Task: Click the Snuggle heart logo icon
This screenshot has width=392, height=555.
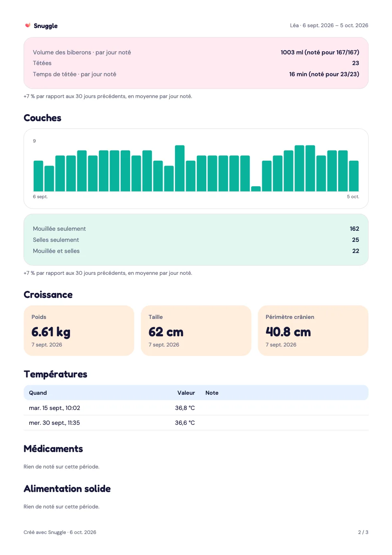Action: [x=28, y=26]
